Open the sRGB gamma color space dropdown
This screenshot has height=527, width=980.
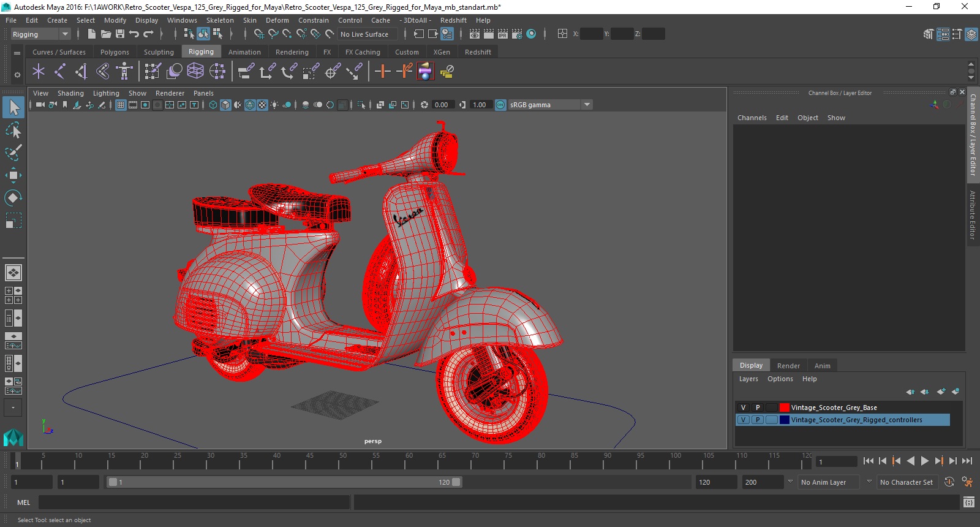tap(587, 105)
